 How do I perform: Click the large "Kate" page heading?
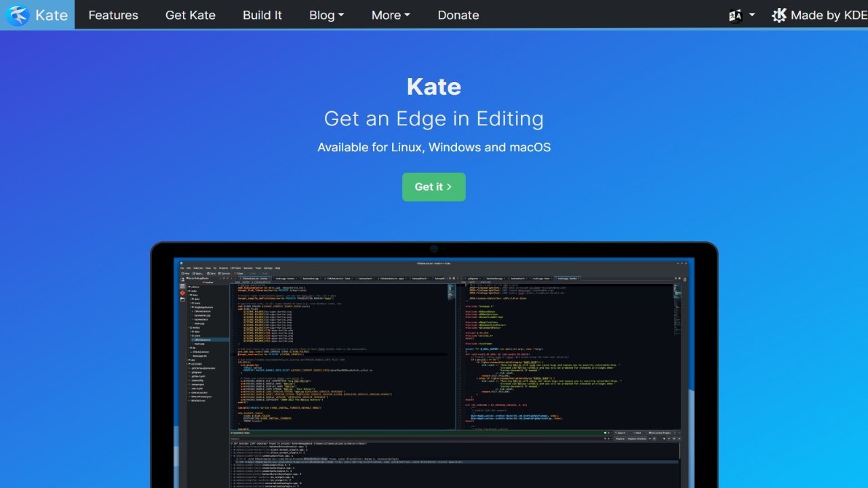coord(434,86)
